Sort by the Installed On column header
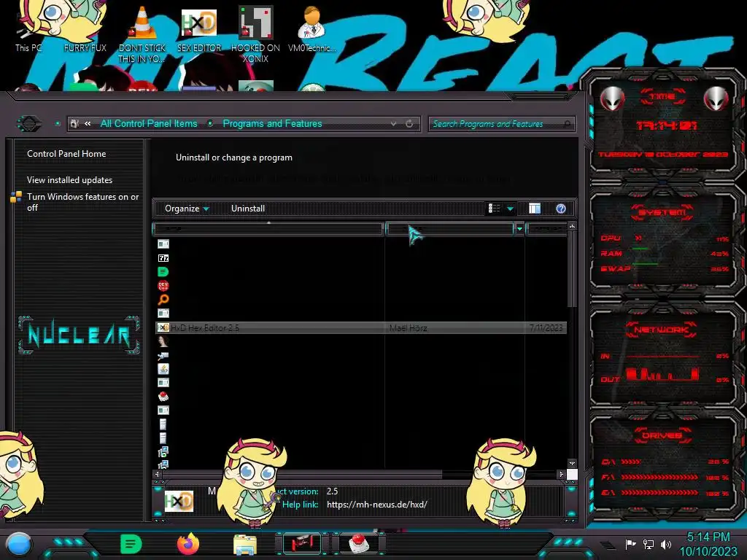The image size is (747, 560). point(546,229)
